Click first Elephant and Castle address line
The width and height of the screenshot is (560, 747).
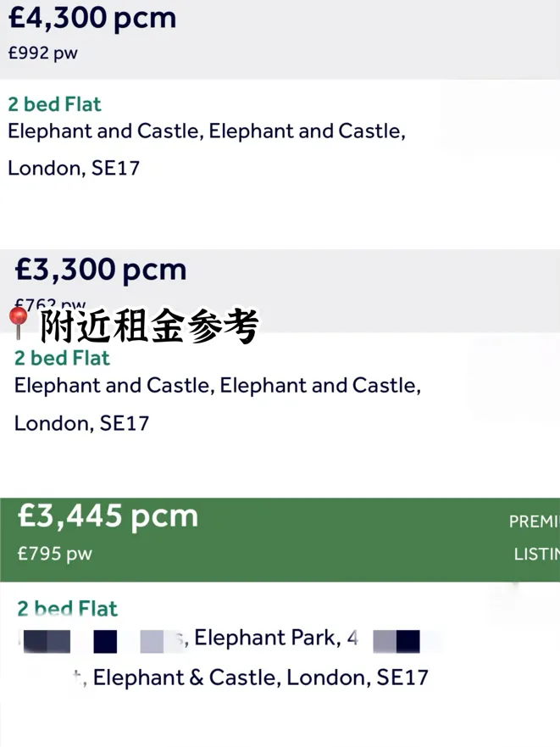click(206, 131)
